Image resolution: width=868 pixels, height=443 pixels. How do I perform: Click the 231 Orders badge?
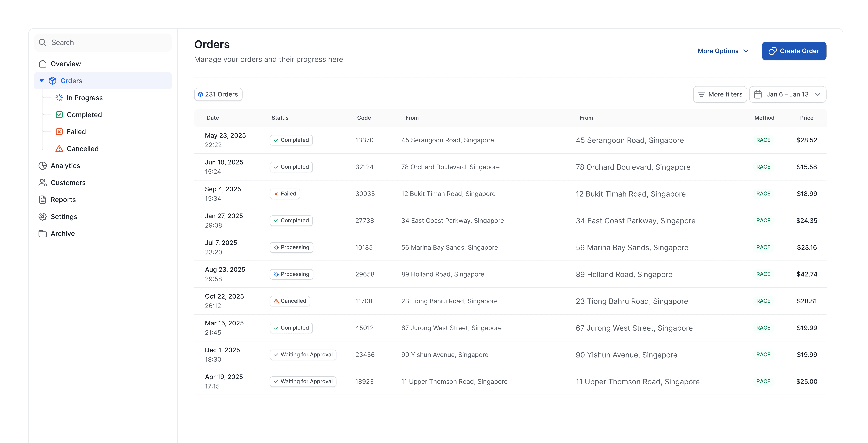[x=218, y=94]
